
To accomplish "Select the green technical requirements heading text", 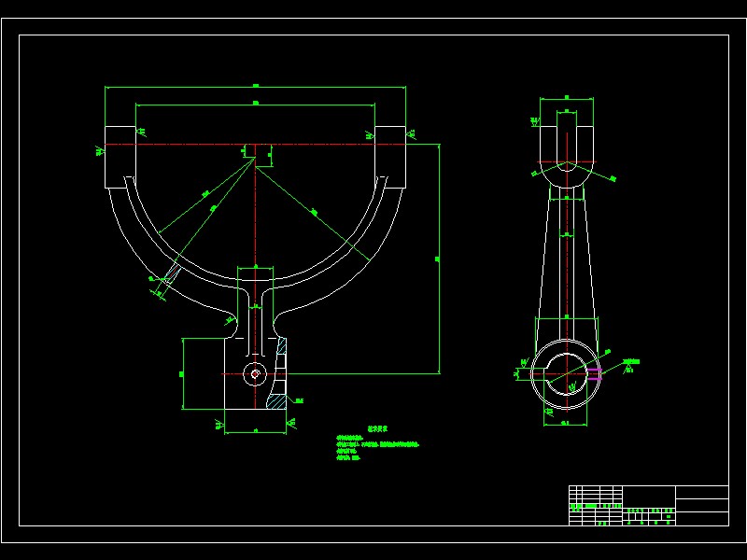I will 378,428.
